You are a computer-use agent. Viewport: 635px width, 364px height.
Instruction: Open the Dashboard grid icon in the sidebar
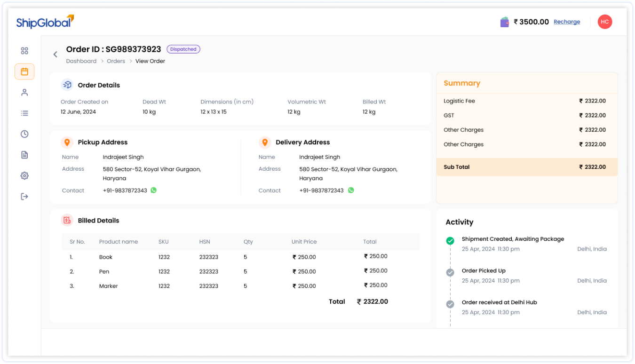click(24, 50)
